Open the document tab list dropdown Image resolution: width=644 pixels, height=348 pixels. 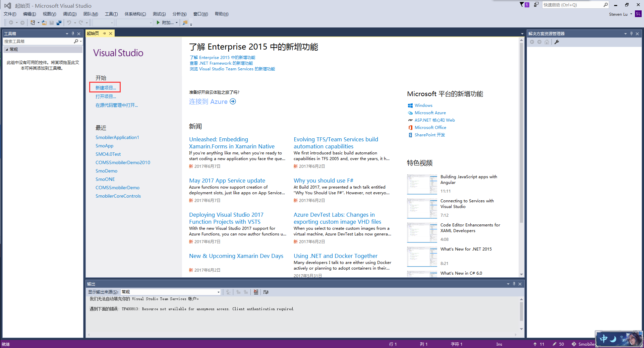(x=522, y=33)
